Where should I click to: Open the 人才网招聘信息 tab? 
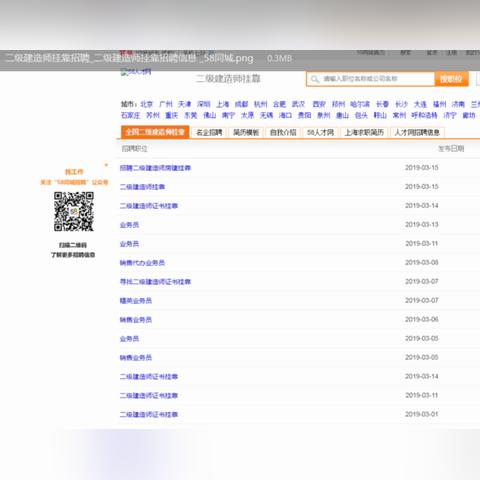(x=417, y=133)
